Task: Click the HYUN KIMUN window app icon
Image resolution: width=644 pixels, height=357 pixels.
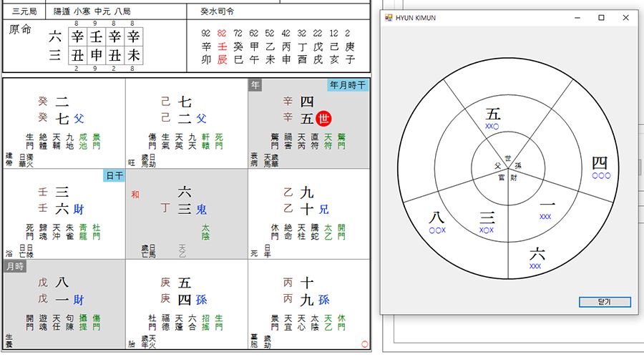Action: click(x=389, y=18)
